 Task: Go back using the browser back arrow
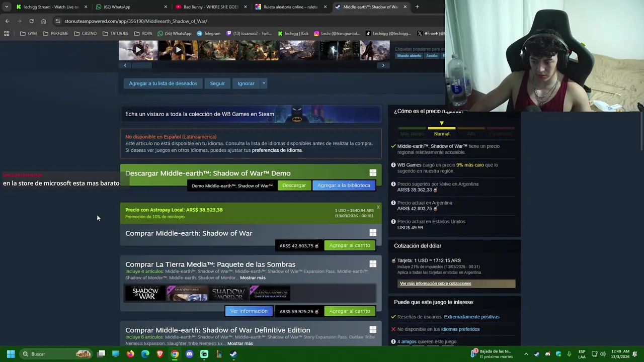coord(7,21)
